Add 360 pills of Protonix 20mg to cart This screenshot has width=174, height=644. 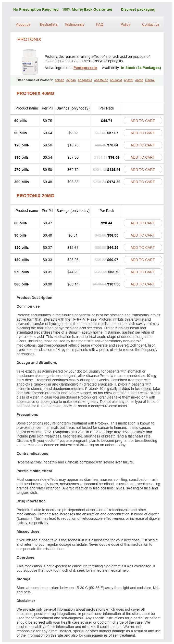[143, 284]
